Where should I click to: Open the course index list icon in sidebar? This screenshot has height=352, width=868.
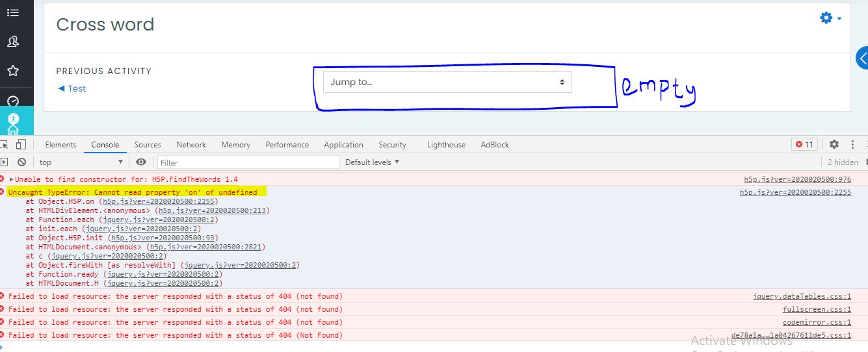coord(13,12)
